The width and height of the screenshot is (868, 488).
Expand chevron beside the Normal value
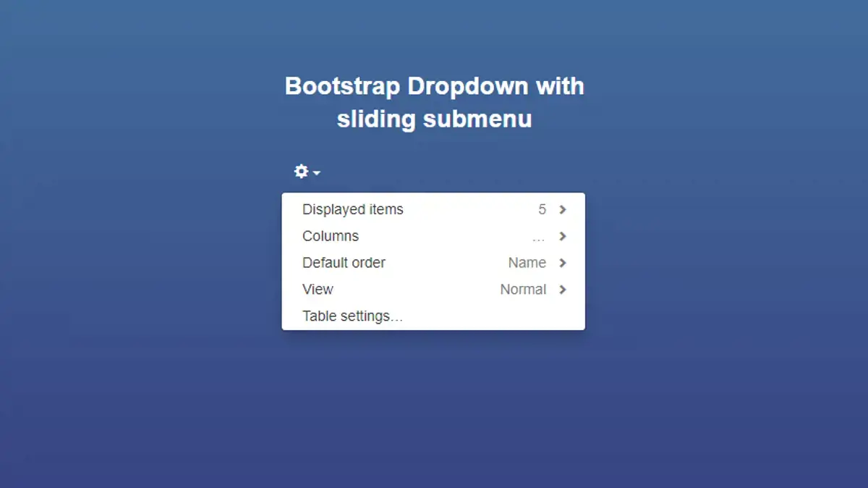563,290
